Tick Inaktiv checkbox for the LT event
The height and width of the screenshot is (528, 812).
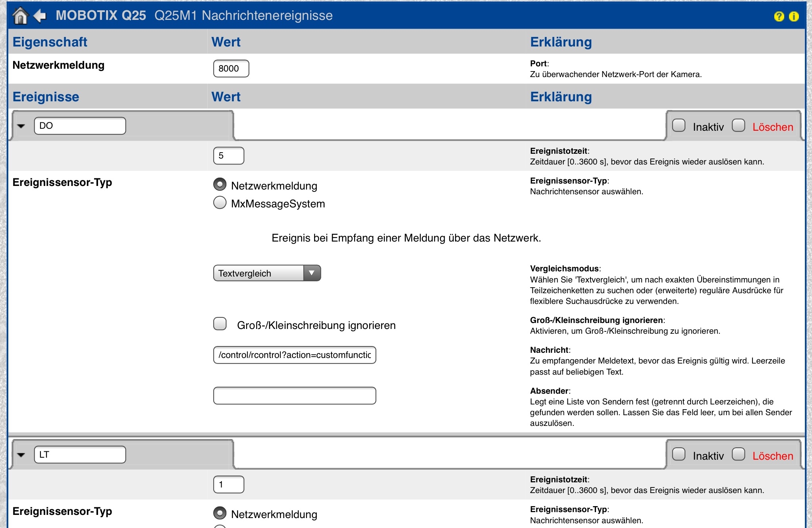pyautogui.click(x=679, y=454)
